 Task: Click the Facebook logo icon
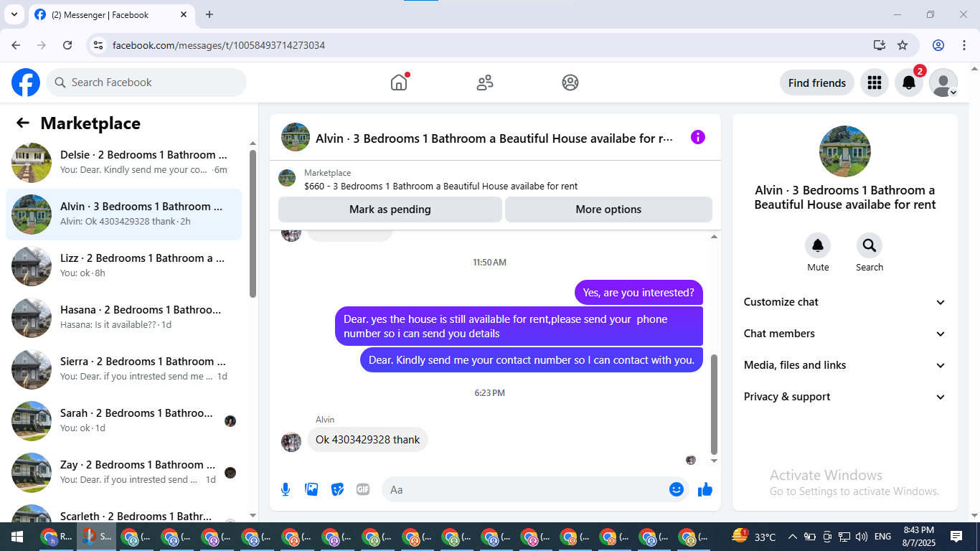click(x=26, y=83)
